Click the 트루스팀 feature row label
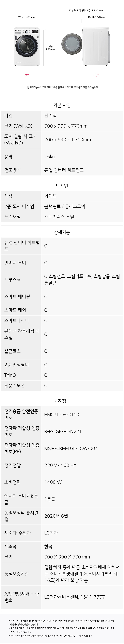Viewport: 124px width, 644px height. point(13,280)
